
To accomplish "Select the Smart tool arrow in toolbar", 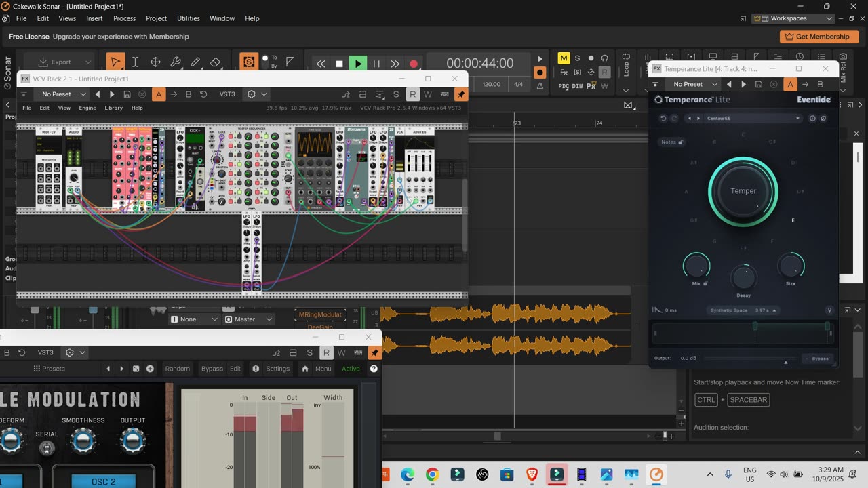I will point(115,62).
